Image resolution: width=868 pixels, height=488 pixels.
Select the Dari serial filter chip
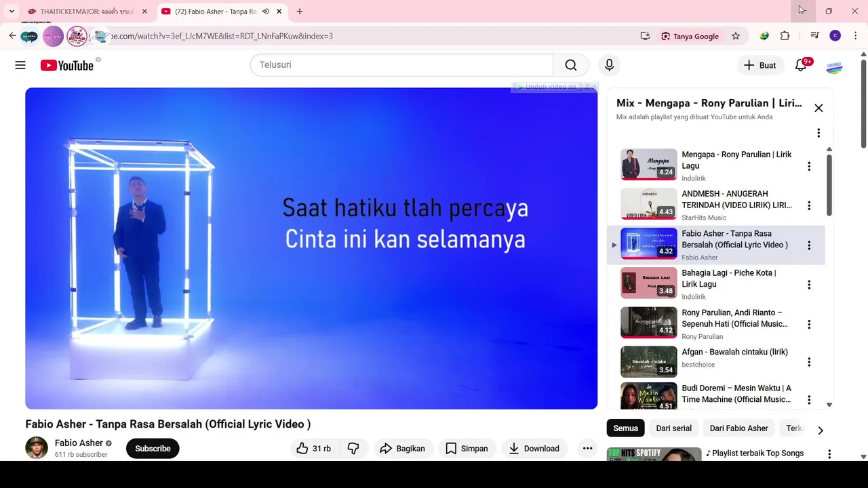tap(674, 428)
